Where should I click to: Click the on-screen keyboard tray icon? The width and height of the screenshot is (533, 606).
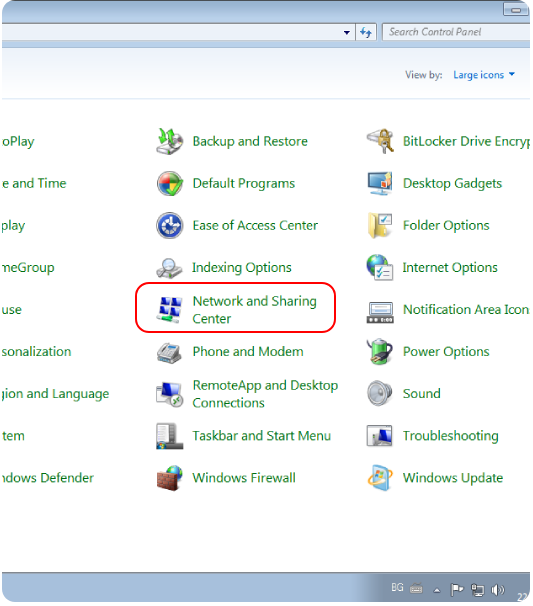(x=416, y=589)
